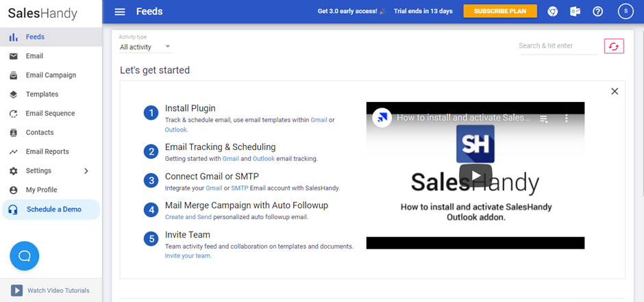Click the Email Campaign icon in sidebar
Viewport: 644px width, 302px height.
pos(14,75)
